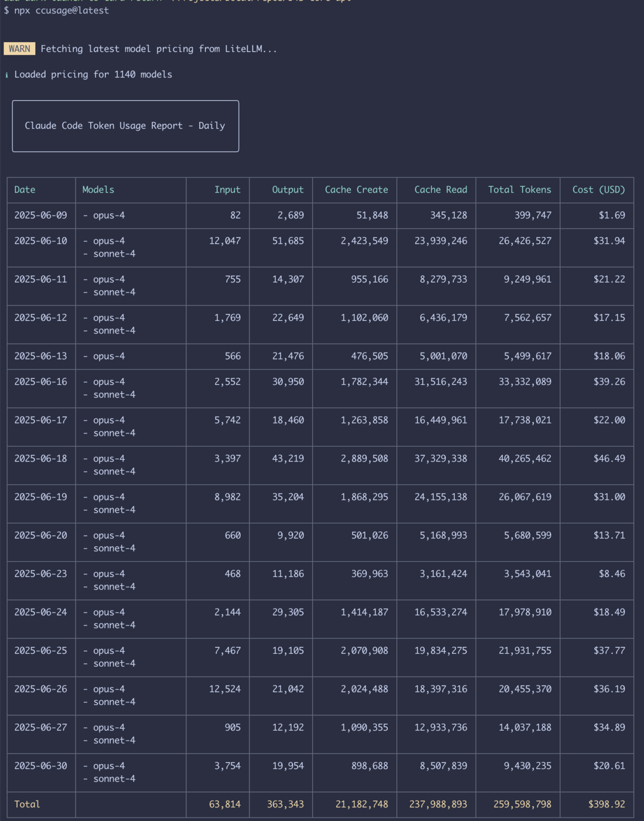Click the $18.06 cost value
The height and width of the screenshot is (821, 644).
coord(609,356)
